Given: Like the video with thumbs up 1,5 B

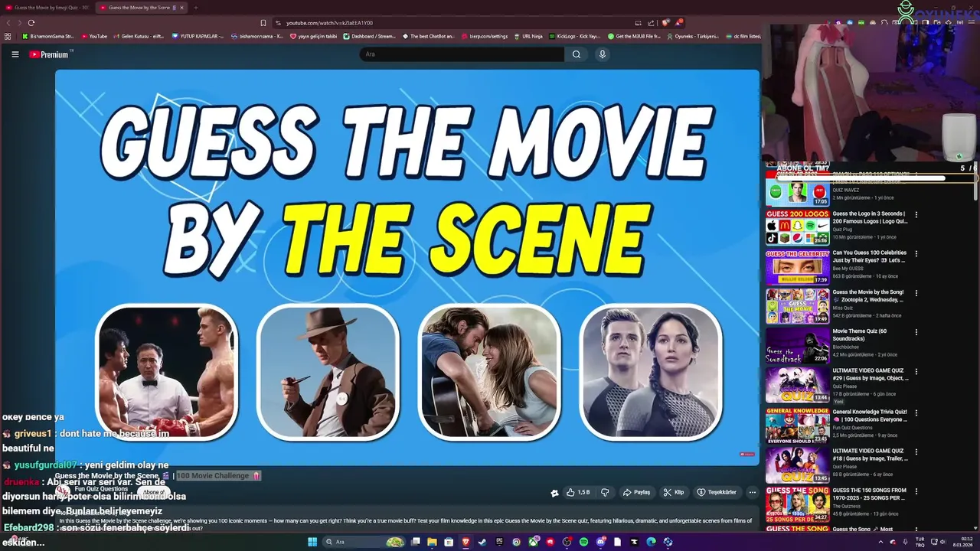Looking at the screenshot, I should click(579, 492).
